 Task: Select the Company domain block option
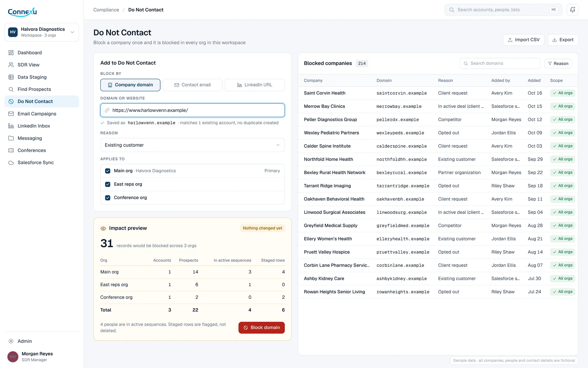[x=130, y=85]
